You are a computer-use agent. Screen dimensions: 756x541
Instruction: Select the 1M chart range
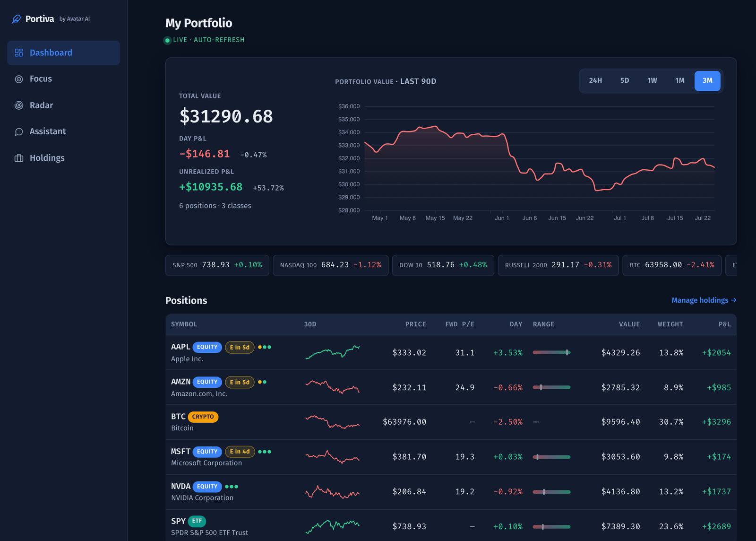(680, 81)
